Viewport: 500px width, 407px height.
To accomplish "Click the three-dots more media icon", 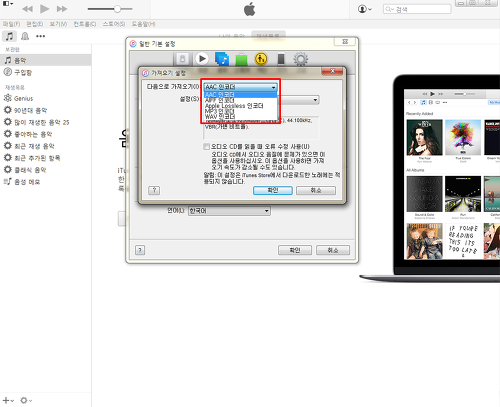I will [x=40, y=36].
